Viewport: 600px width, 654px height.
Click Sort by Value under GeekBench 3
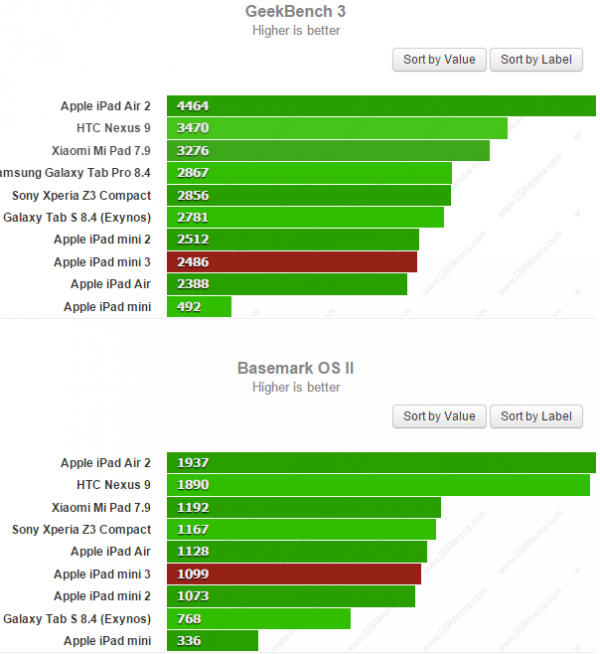pos(440,60)
